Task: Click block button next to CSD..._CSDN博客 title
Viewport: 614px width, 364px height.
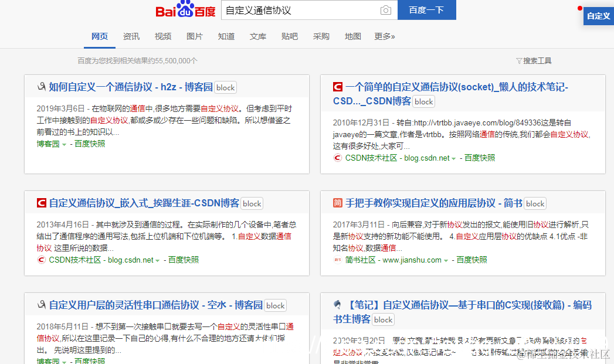Action: [x=423, y=101]
